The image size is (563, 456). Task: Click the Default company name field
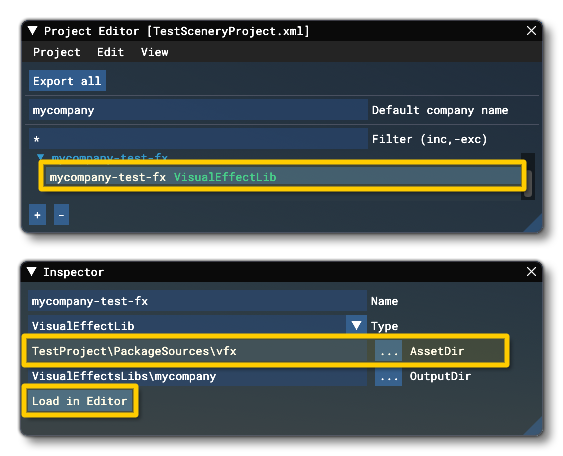coord(198,110)
